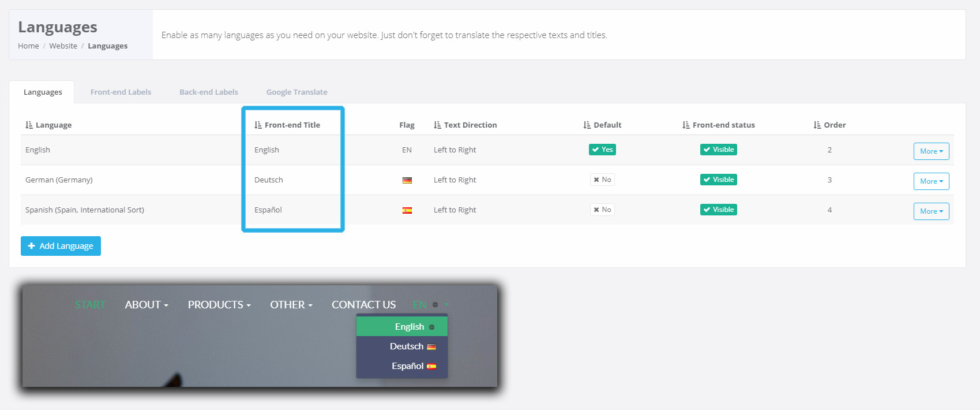Viewport: 980px width, 410px height.
Task: Toggle the Visible status for English
Action: coord(719,150)
